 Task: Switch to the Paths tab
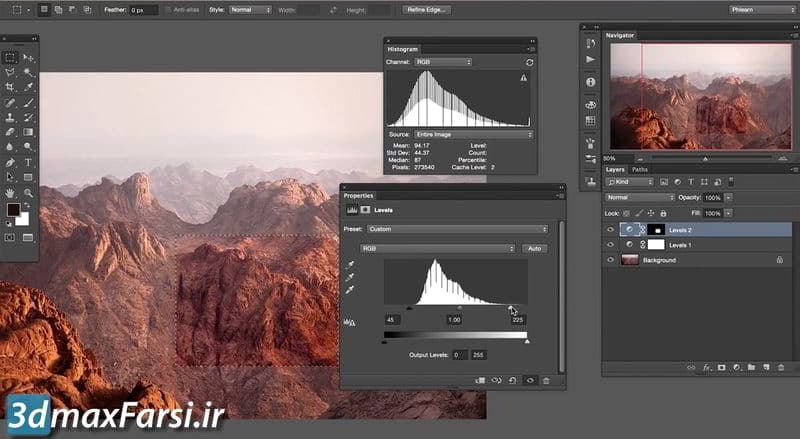point(639,169)
